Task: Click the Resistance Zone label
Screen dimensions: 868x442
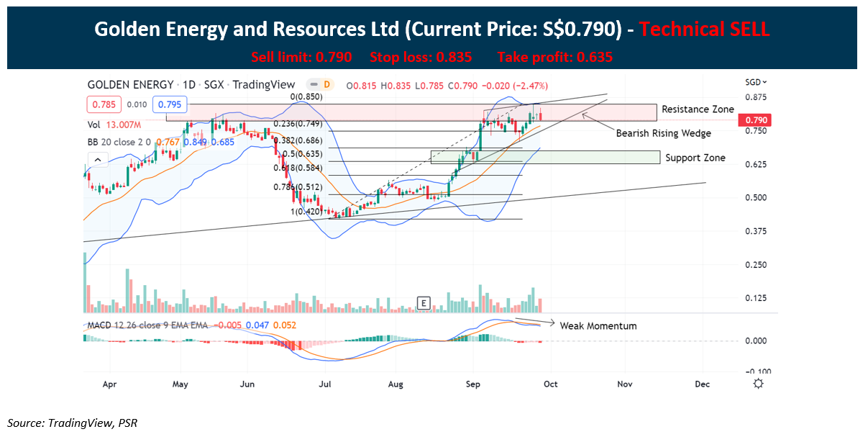Action: pyautogui.click(x=698, y=109)
